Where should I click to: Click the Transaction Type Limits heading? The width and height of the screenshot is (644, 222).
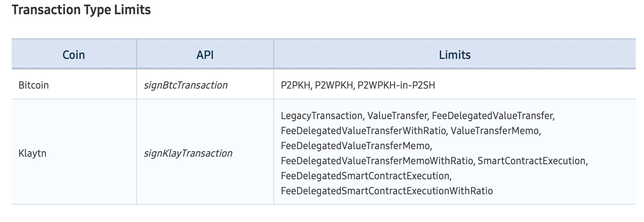81,10
